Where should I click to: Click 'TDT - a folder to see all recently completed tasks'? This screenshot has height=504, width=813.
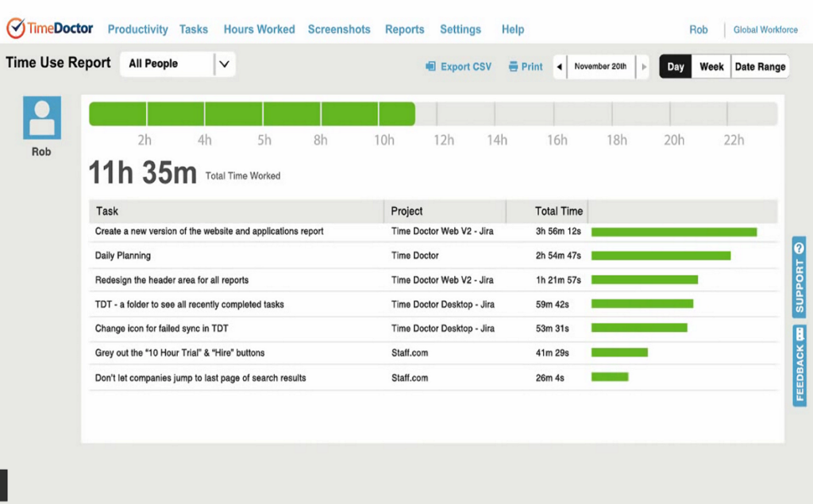click(189, 304)
